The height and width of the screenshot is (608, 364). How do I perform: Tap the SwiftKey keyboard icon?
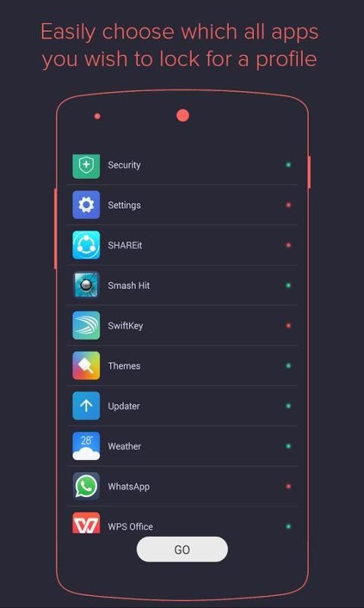click(x=86, y=326)
